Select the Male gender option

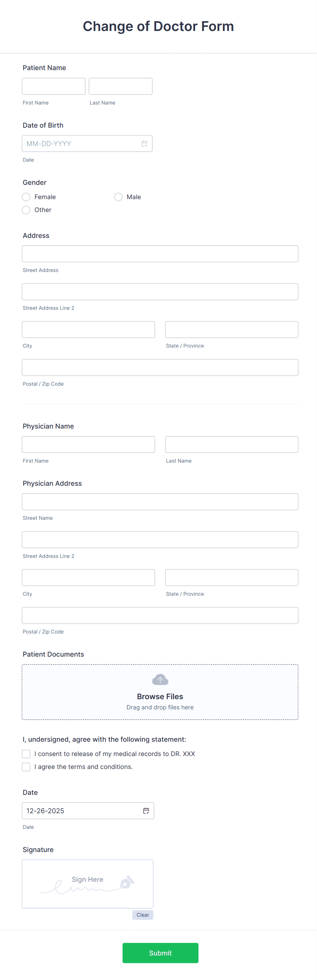[118, 197]
